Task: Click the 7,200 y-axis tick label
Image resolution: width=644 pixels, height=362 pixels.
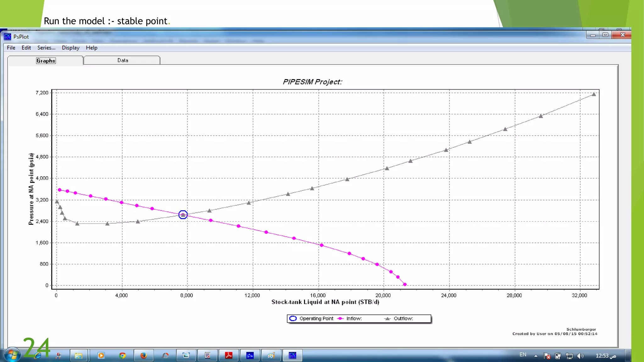Action: [42, 93]
